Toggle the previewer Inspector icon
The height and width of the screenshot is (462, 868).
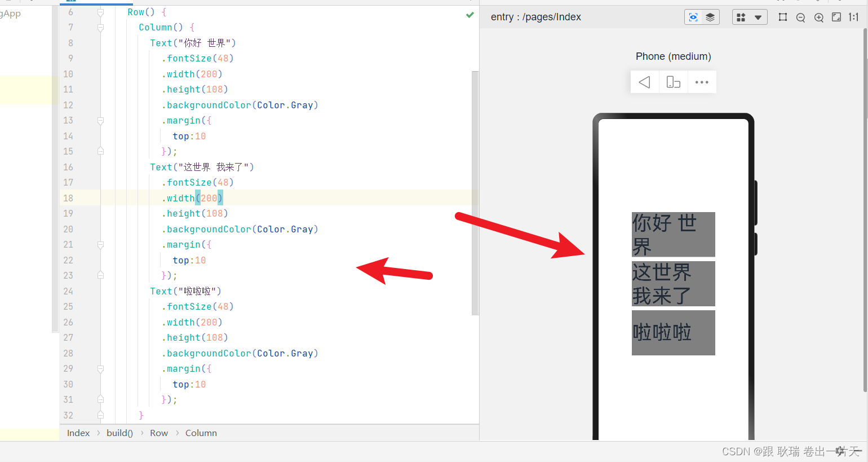point(693,17)
